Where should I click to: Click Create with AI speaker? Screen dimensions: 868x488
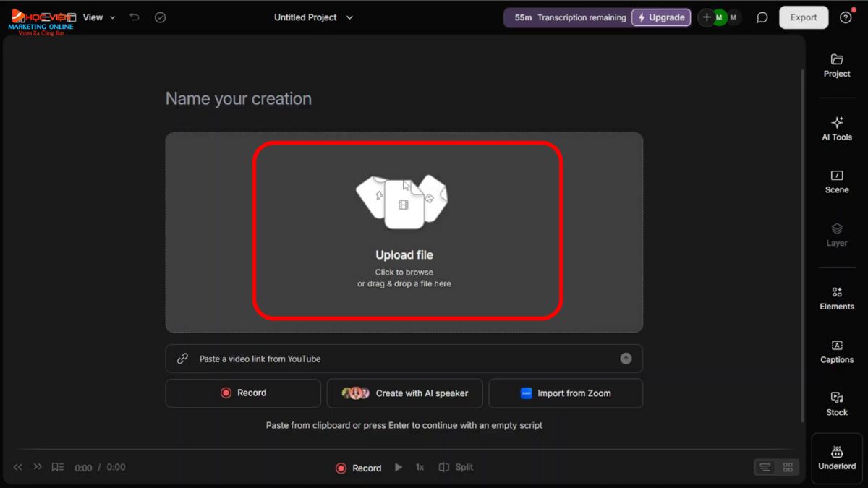(405, 393)
